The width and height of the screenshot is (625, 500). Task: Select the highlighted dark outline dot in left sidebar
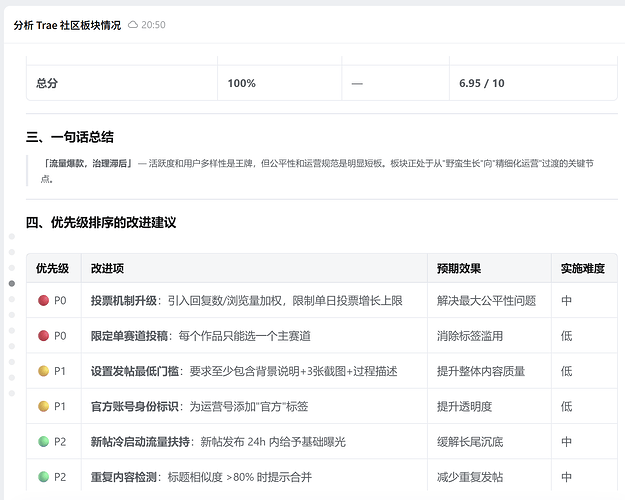pos(12,283)
